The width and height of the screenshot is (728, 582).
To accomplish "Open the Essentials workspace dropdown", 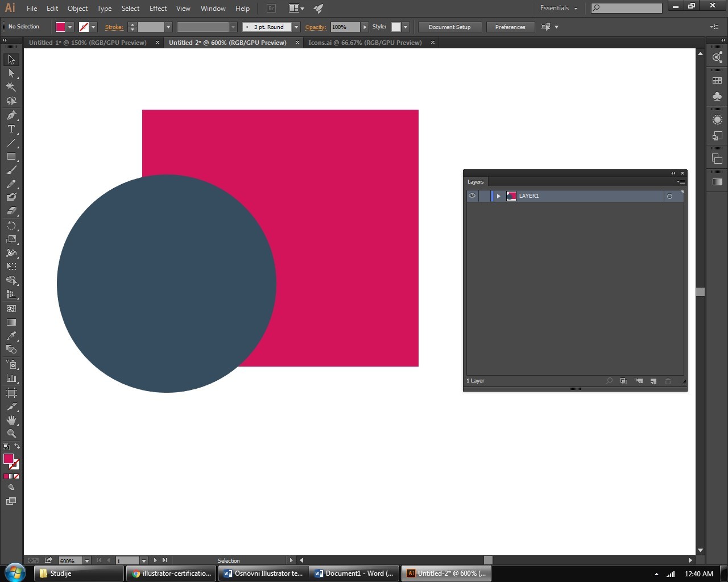I will click(x=559, y=9).
